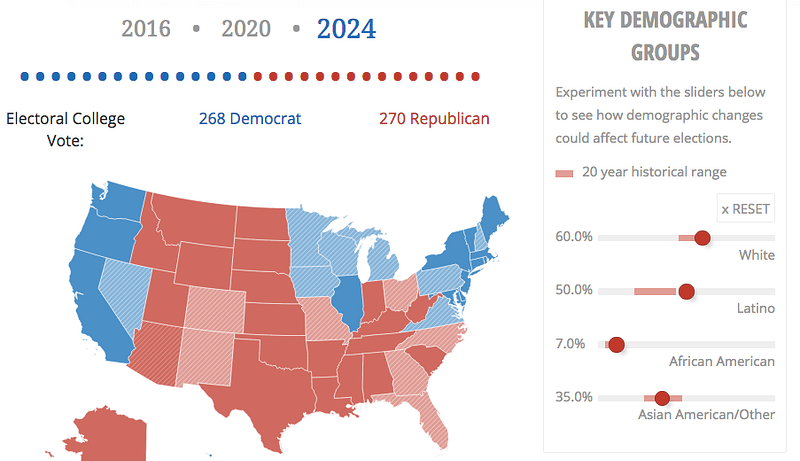Click the 268 Democrat vote count
Screen dimensions: 800x461
pos(250,119)
